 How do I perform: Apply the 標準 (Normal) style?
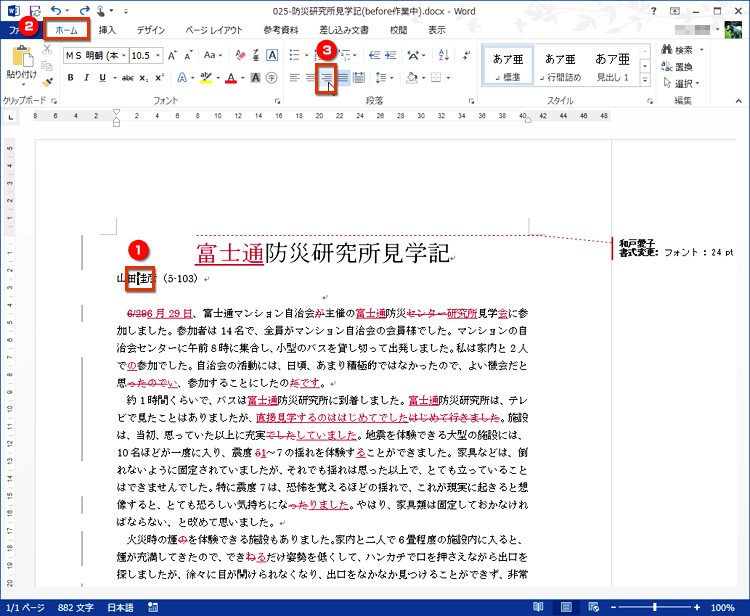coord(507,66)
